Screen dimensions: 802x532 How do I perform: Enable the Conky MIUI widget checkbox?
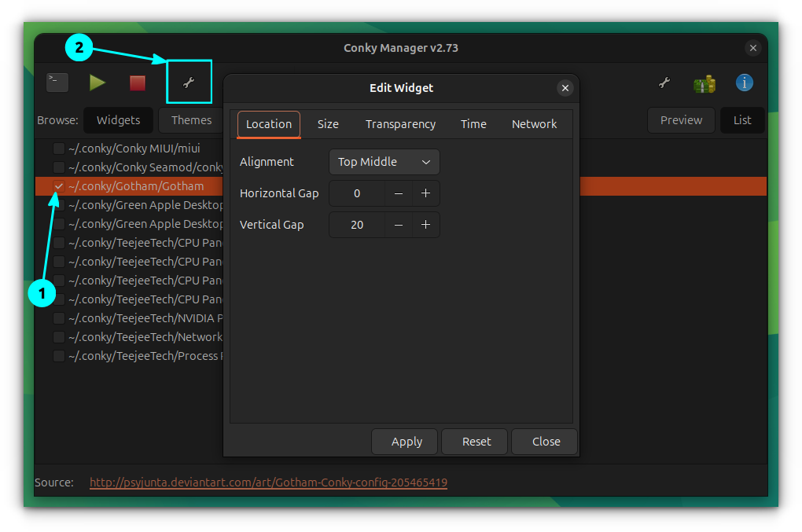coord(59,149)
